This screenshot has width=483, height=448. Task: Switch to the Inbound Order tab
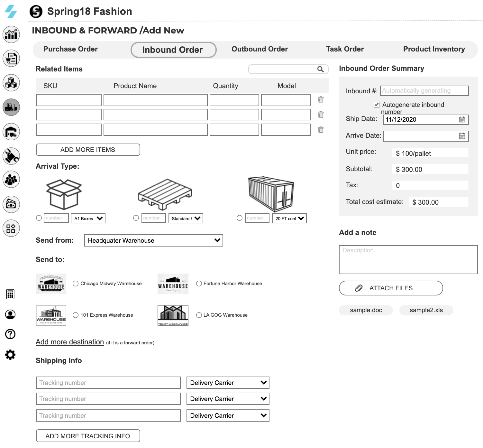click(173, 50)
